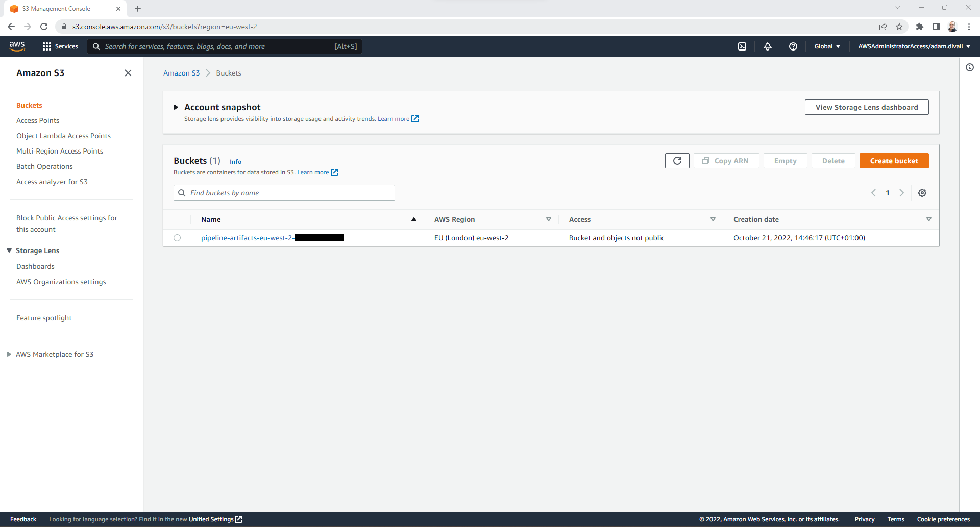The image size is (980, 527).
Task: Open the AWSAdministratorAccess account dropdown
Action: [914, 46]
